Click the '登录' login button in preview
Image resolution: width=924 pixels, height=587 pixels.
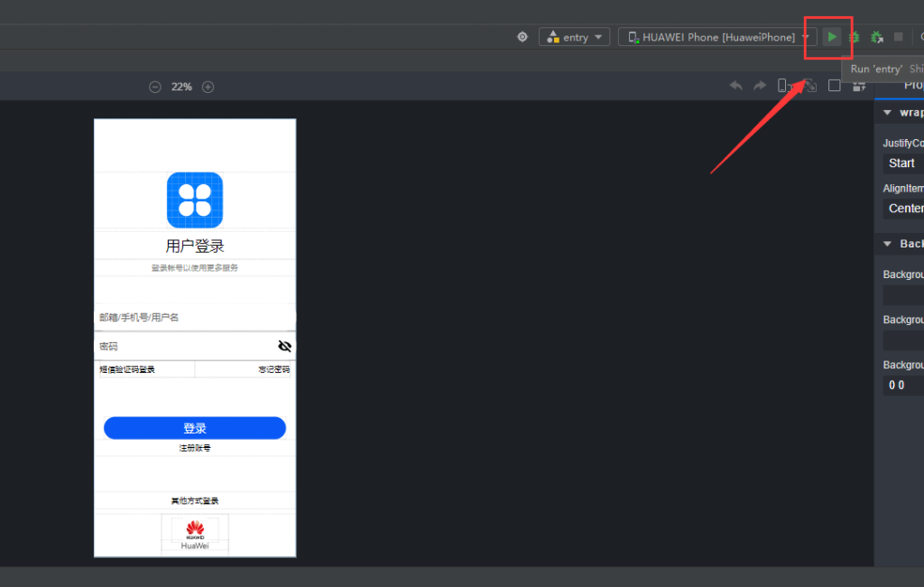click(195, 428)
